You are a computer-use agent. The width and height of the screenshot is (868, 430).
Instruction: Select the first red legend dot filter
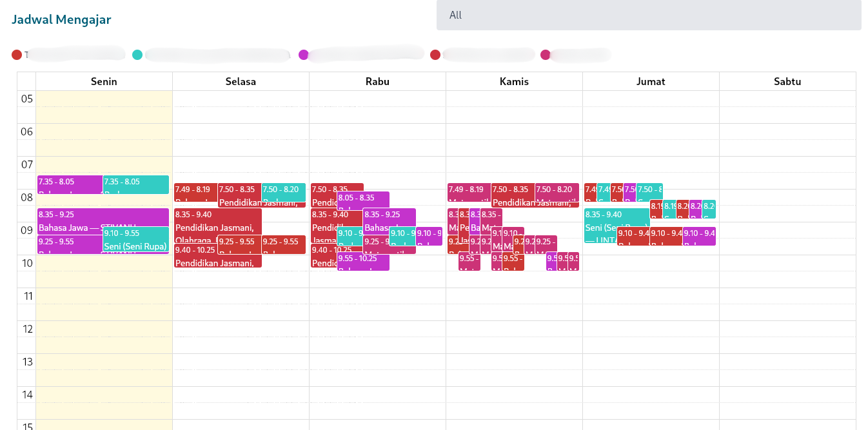tap(17, 54)
